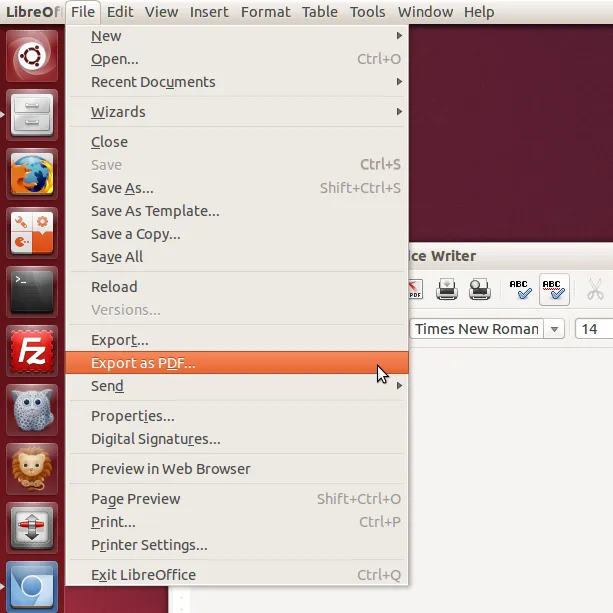Choose Export as PDF... from File menu
The width and height of the screenshot is (613, 613).
pos(143,363)
